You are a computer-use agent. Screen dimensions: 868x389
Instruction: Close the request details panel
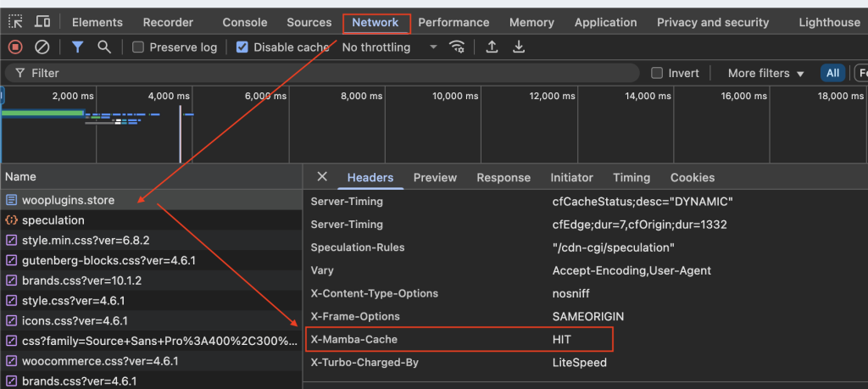click(x=322, y=177)
